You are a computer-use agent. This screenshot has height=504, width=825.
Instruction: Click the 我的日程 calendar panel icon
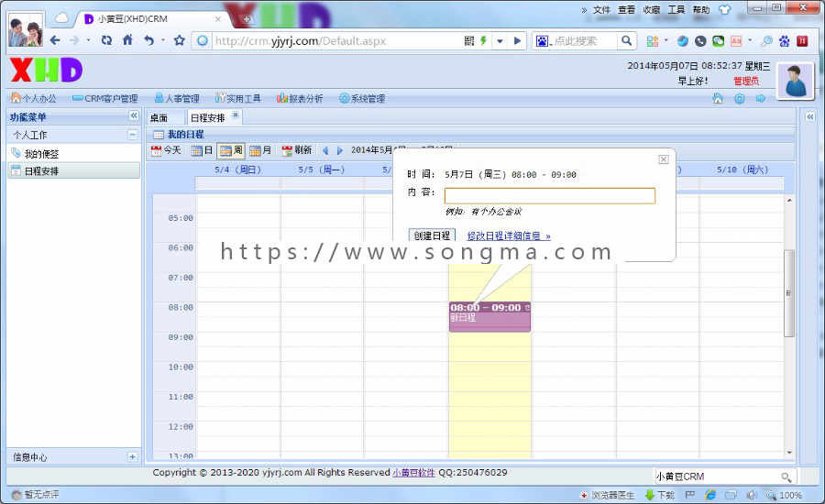click(x=159, y=135)
